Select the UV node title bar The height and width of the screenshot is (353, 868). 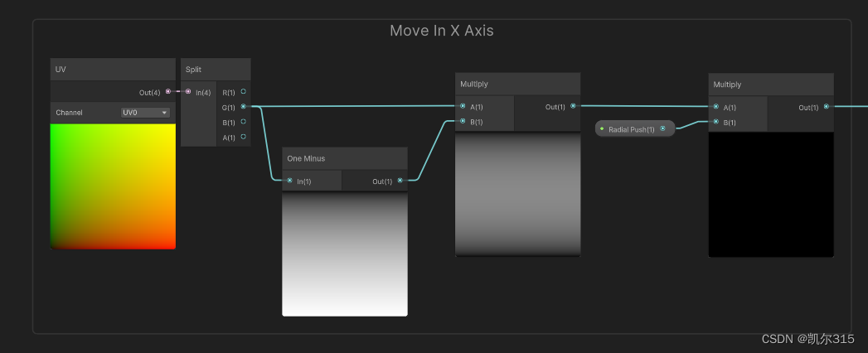pyautogui.click(x=113, y=70)
